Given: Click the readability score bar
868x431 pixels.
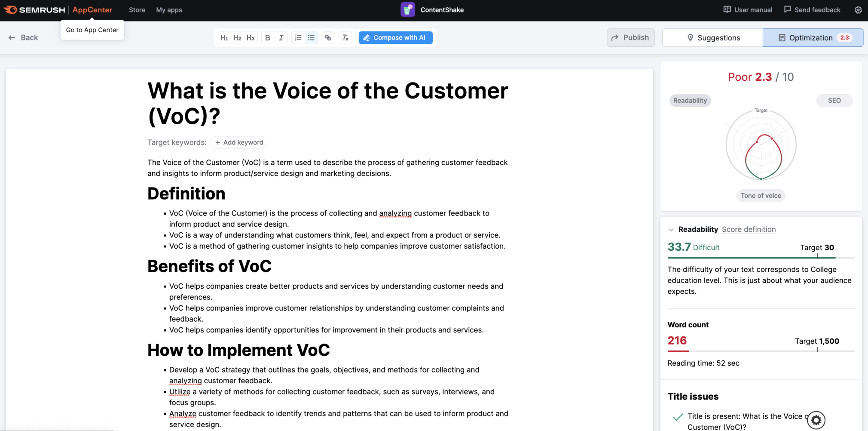Looking at the screenshot, I should pos(761,258).
